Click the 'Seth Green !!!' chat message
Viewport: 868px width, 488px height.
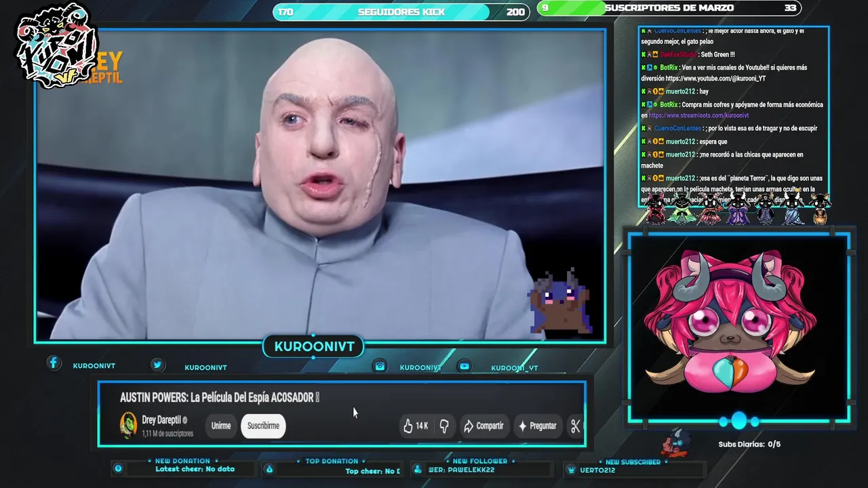click(718, 54)
